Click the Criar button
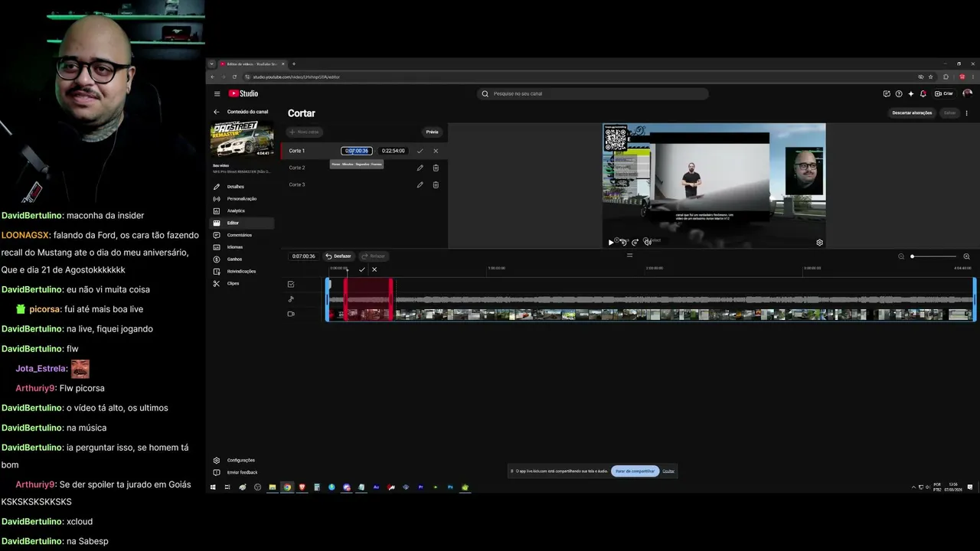The image size is (980, 551). pyautogui.click(x=944, y=93)
